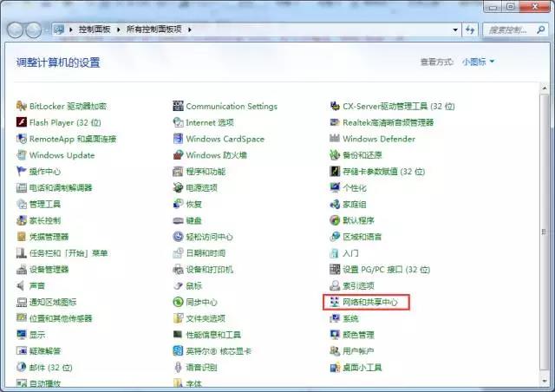Open 疑难解答 link

tap(45, 351)
